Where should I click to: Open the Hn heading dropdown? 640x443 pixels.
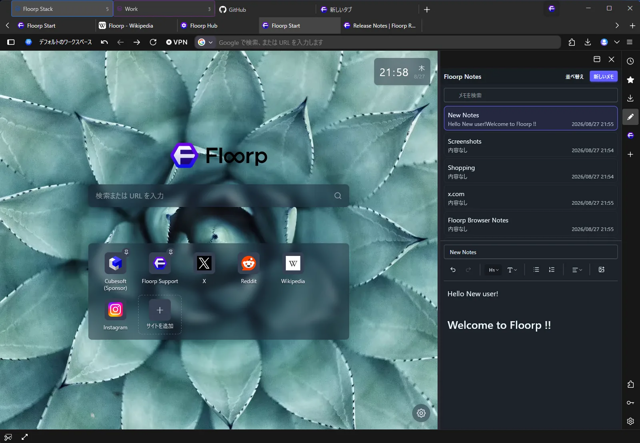pyautogui.click(x=493, y=269)
